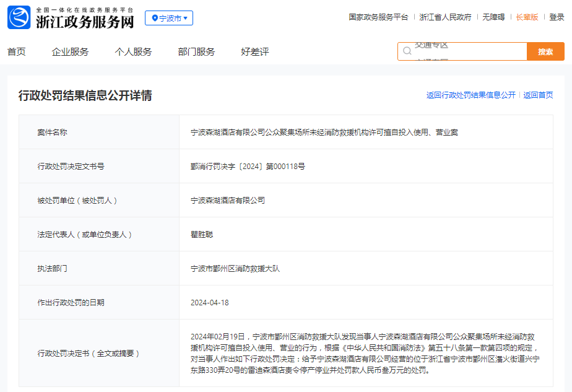
Task: Click the 法定代表人（或单位负责人） row label
Action: point(85,234)
